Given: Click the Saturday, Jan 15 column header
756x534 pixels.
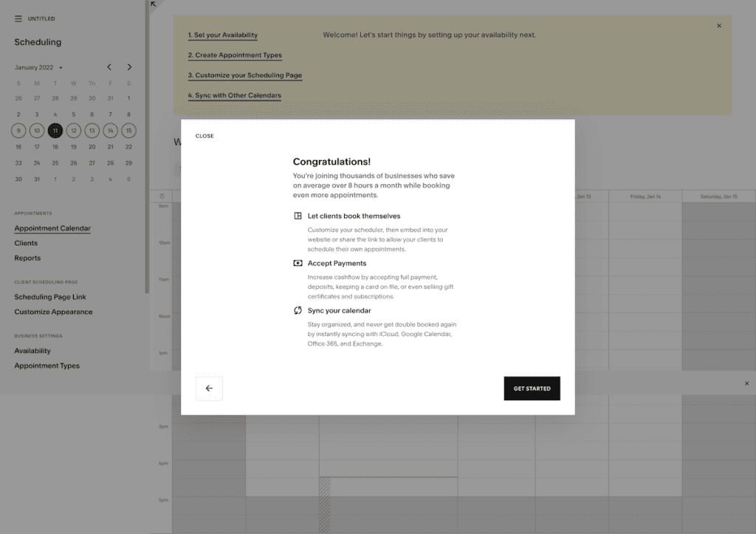Looking at the screenshot, I should [x=718, y=196].
